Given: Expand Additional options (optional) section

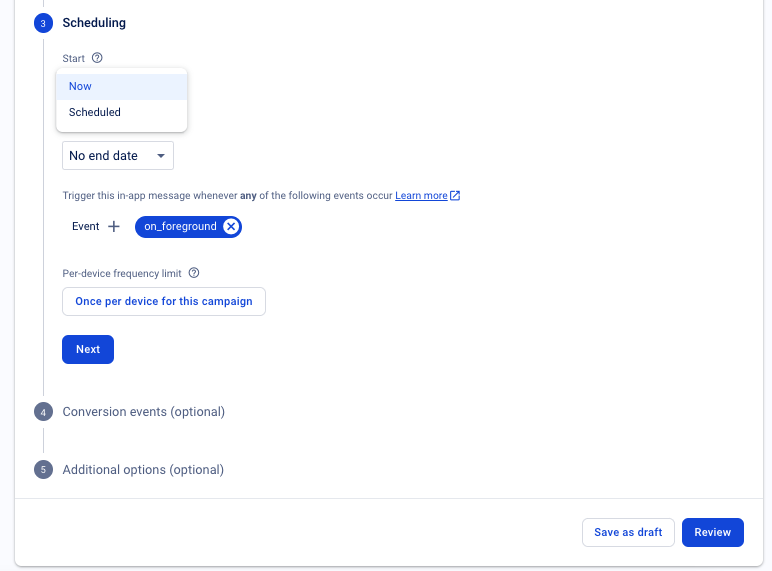Looking at the screenshot, I should coord(143,470).
